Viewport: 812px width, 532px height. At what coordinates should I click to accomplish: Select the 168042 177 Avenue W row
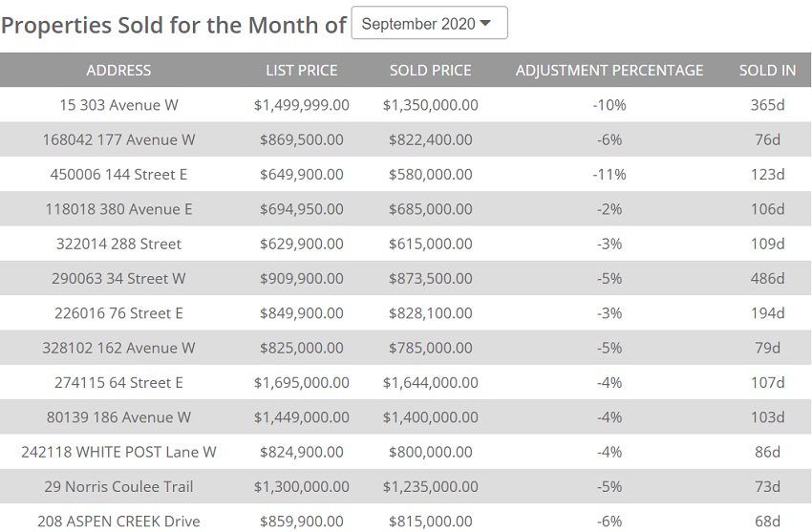118,139
